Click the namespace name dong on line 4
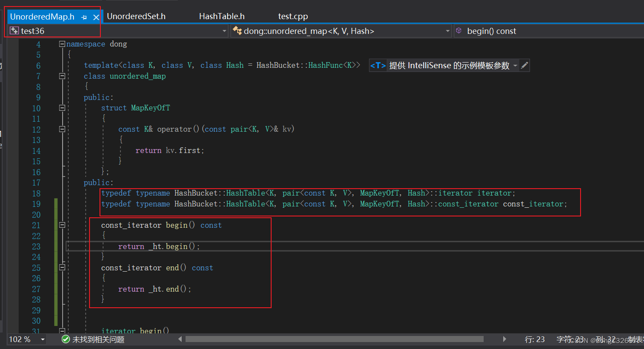 tap(118, 44)
